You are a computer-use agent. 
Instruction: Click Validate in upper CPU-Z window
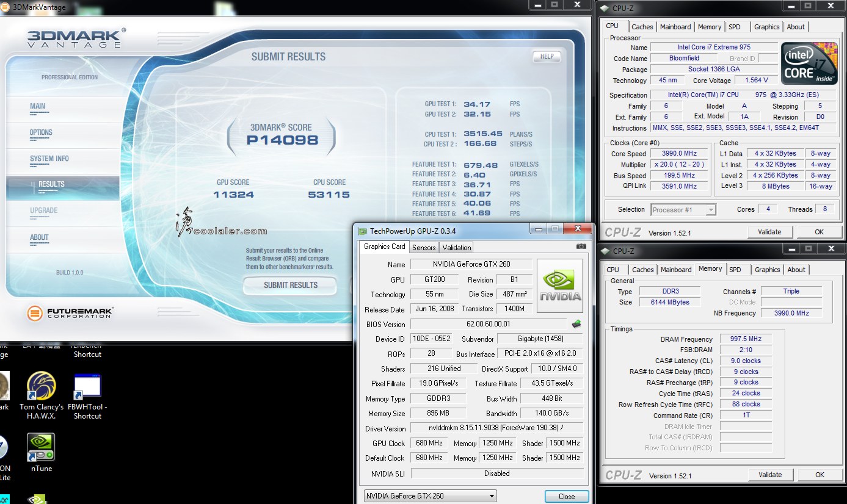coord(769,232)
